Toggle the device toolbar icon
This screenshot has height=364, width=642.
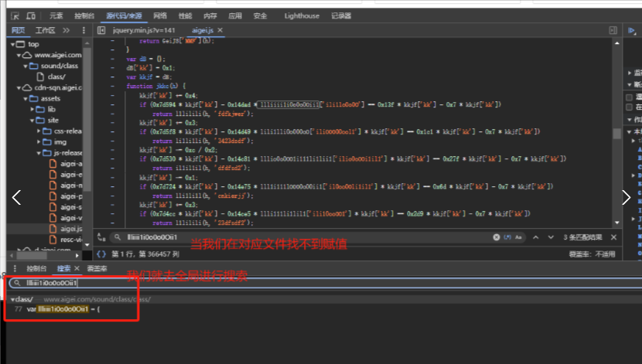tap(31, 16)
